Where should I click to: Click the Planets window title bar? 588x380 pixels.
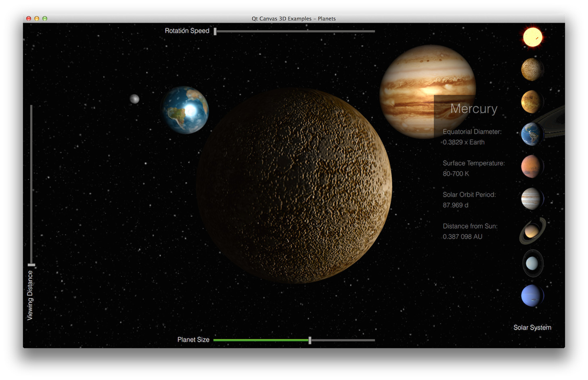tap(294, 19)
